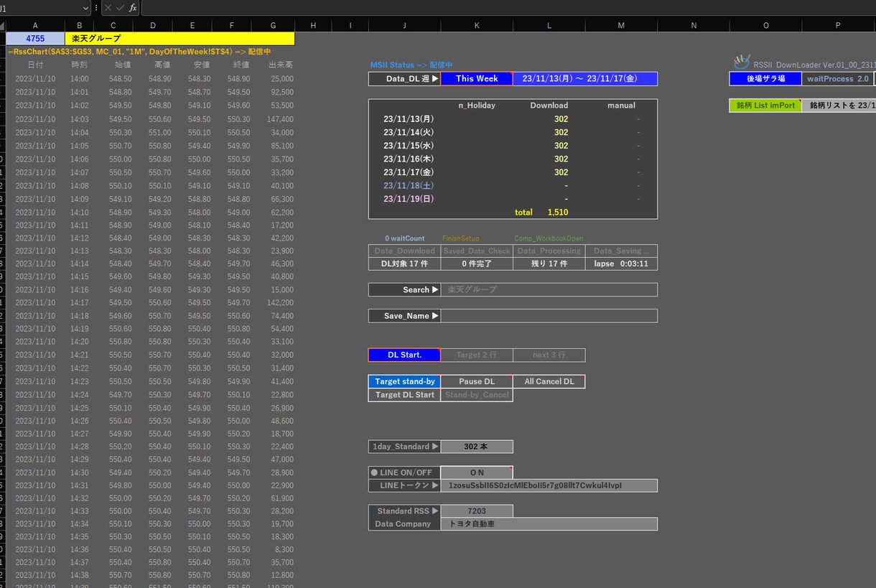
Task: Click the RSSII DownLoader logo icon
Action: tap(742, 62)
